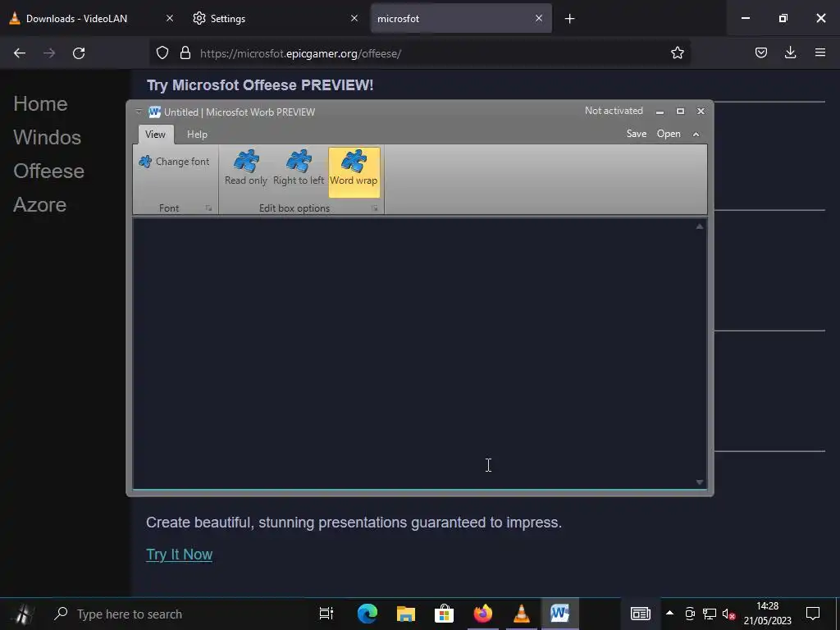
Task: Open the Try It Now link
Action: coord(180,555)
